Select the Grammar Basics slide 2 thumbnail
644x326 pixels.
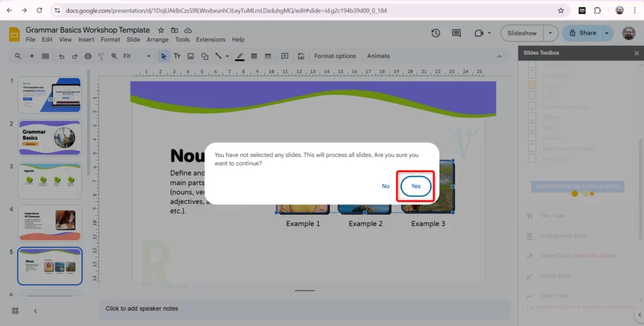(50, 137)
